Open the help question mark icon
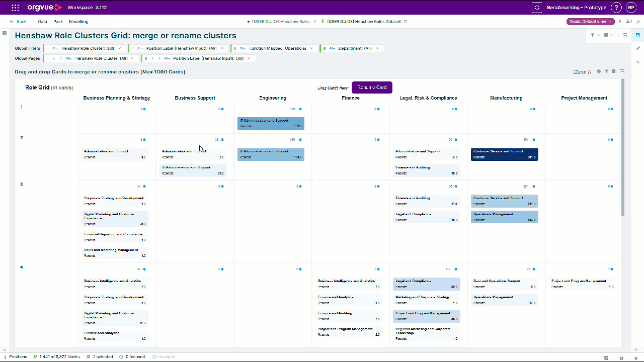 coord(616,8)
